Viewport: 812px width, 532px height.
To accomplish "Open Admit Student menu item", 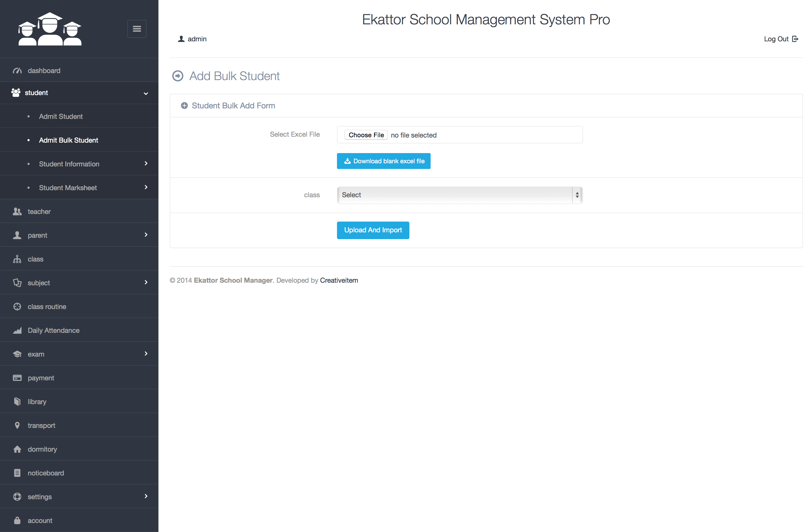I will [x=61, y=116].
